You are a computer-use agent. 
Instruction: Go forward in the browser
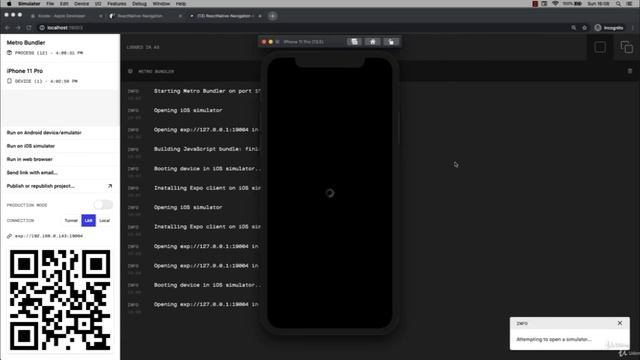(x=18, y=28)
